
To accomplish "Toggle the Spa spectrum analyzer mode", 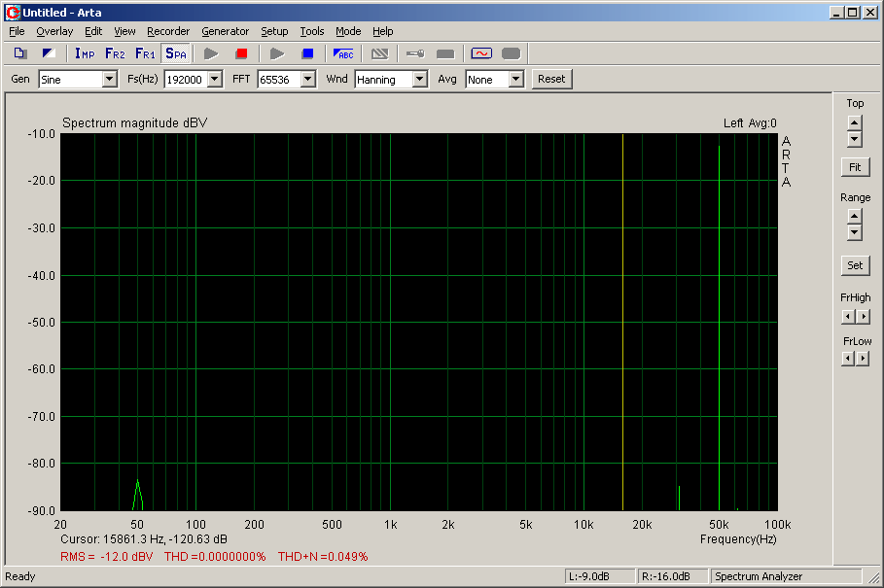I will pyautogui.click(x=175, y=53).
